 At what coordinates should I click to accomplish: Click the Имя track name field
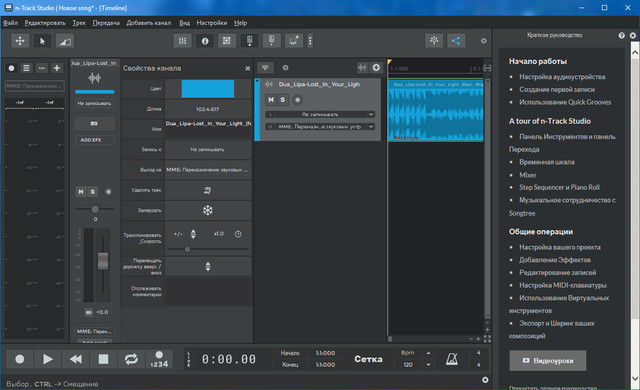[x=208, y=129]
